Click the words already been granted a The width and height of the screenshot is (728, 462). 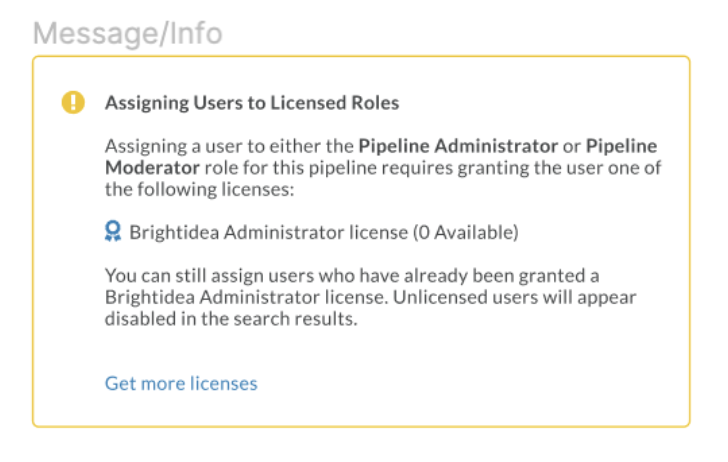click(x=501, y=275)
